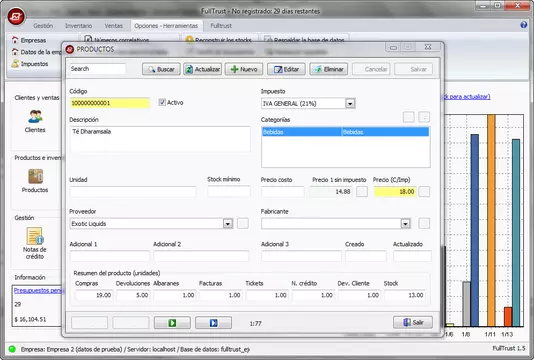Click the Nuevo button

[244, 69]
